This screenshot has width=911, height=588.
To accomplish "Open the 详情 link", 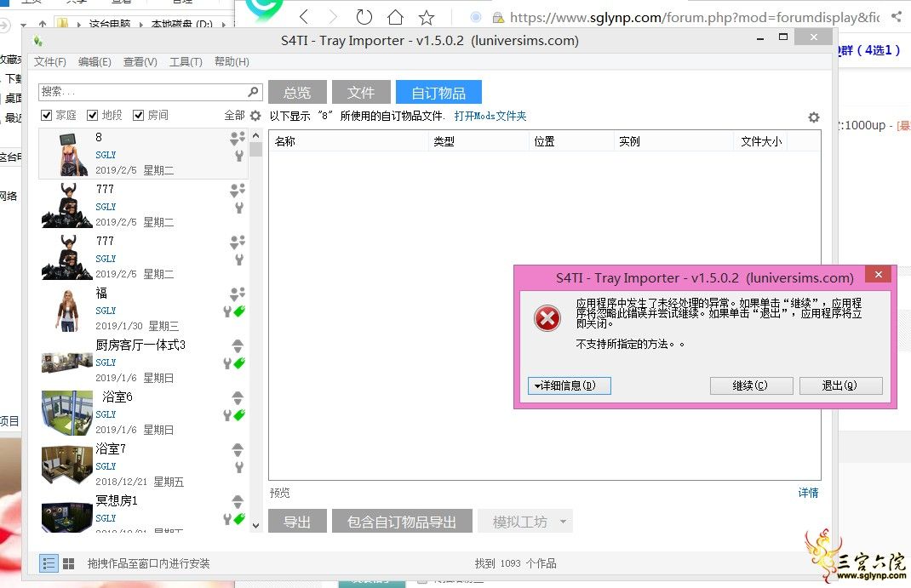I will tap(808, 493).
